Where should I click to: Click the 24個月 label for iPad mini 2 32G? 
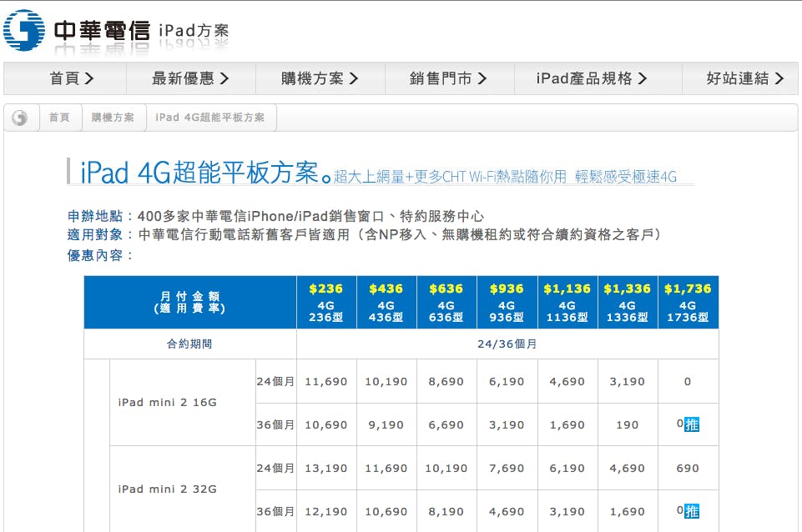tap(275, 469)
